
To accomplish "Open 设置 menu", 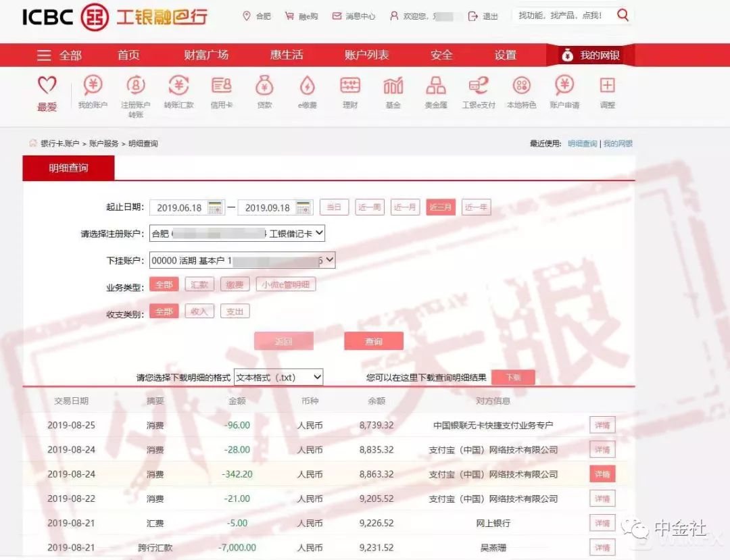I will (x=506, y=55).
